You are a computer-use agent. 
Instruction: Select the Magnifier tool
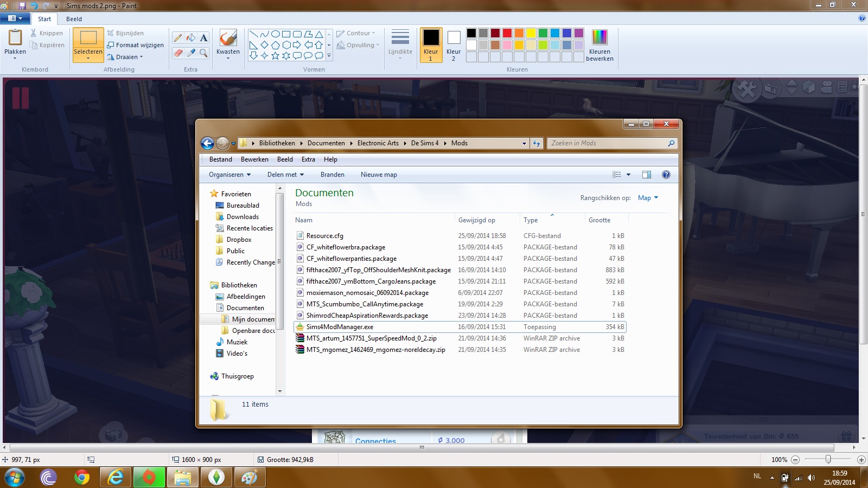pos(203,53)
